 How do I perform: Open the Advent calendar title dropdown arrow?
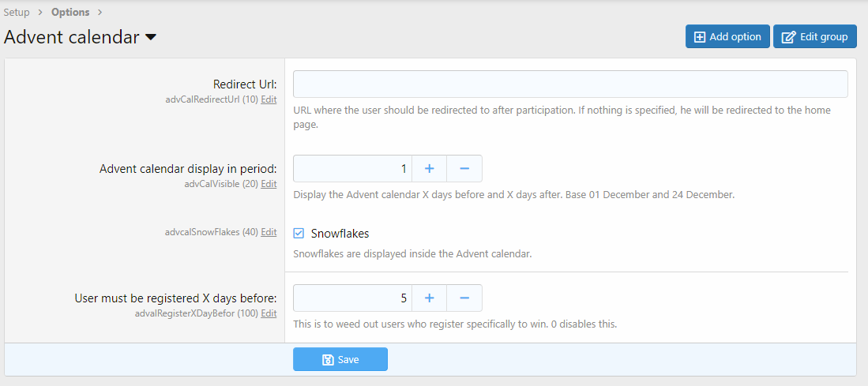click(x=150, y=37)
